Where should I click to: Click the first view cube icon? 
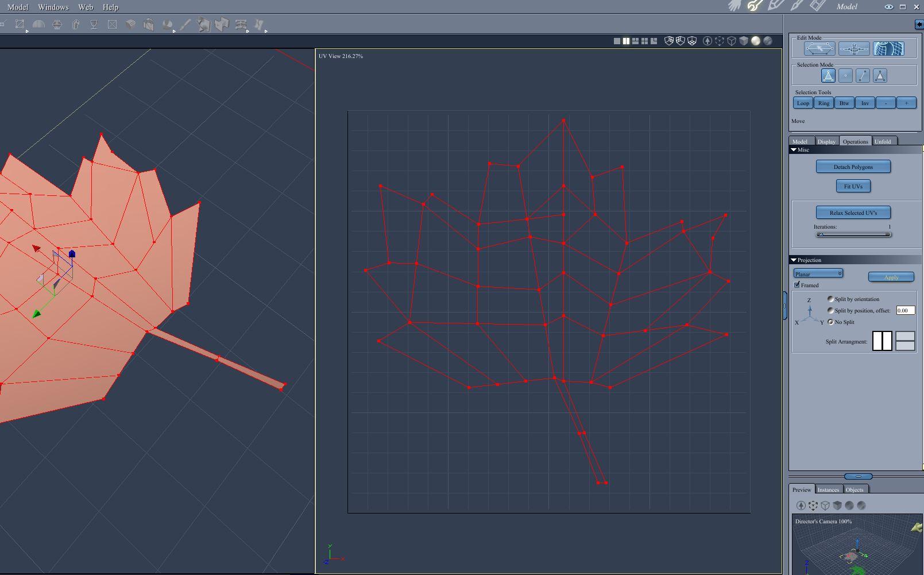pos(668,41)
